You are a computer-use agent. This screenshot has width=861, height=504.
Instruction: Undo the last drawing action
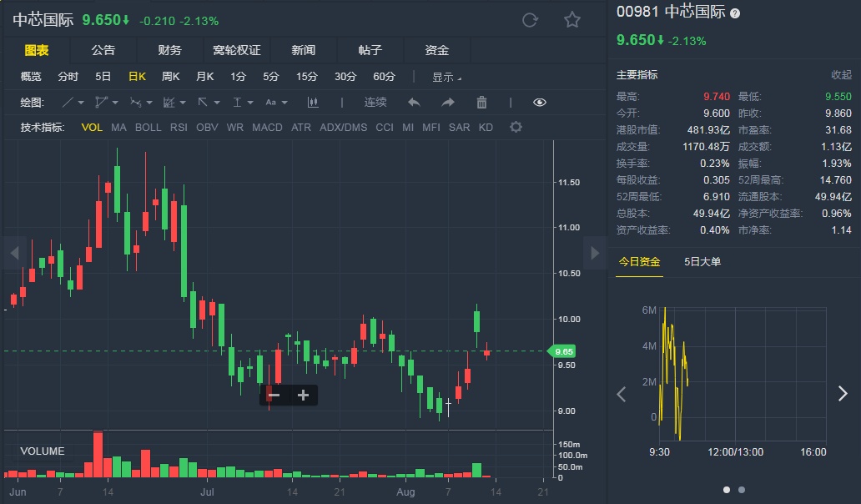point(414,102)
